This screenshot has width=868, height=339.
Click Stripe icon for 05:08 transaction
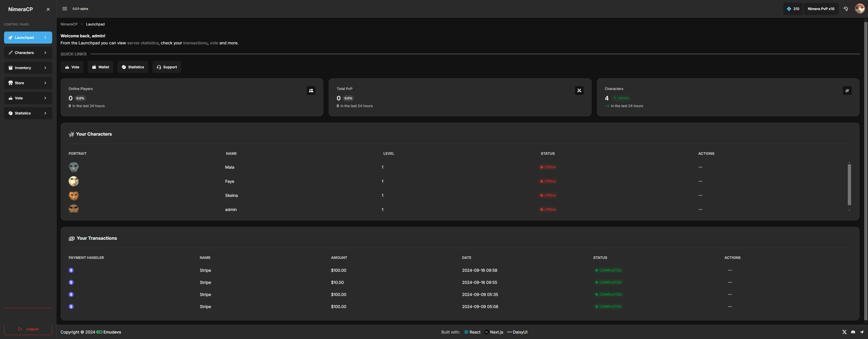pos(71,307)
